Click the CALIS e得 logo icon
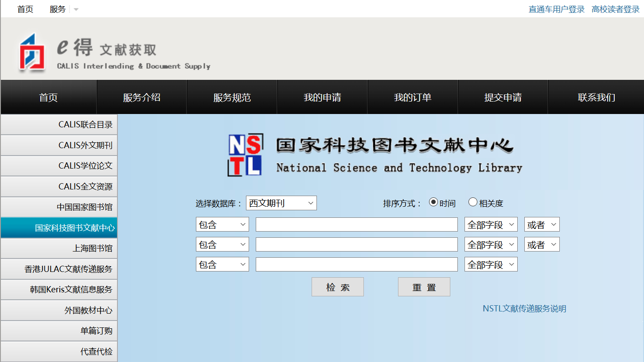The height and width of the screenshot is (362, 644). tap(32, 52)
